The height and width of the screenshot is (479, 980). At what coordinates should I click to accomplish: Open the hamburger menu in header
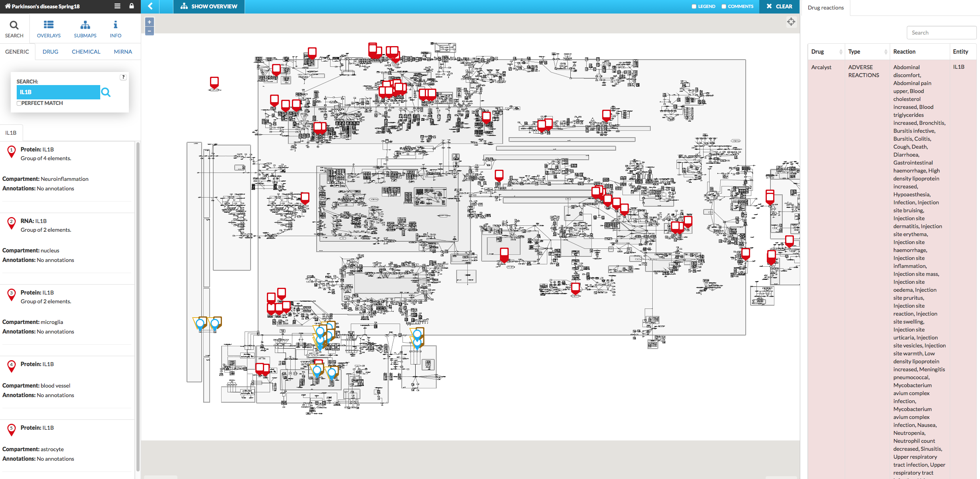pos(117,6)
